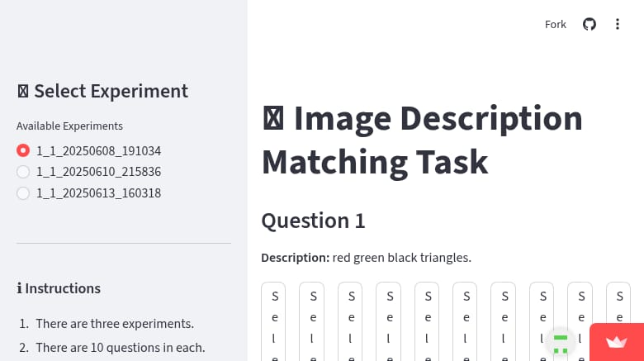
Task: Expand the fourth Select dropdown in Question 1
Action: (x=390, y=322)
